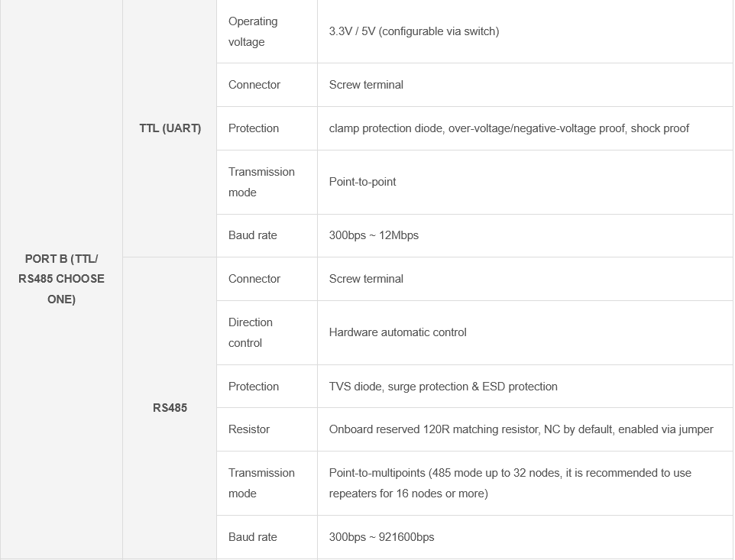Click the Resistor row label
The width and height of the screenshot is (735, 560).
[x=248, y=429]
